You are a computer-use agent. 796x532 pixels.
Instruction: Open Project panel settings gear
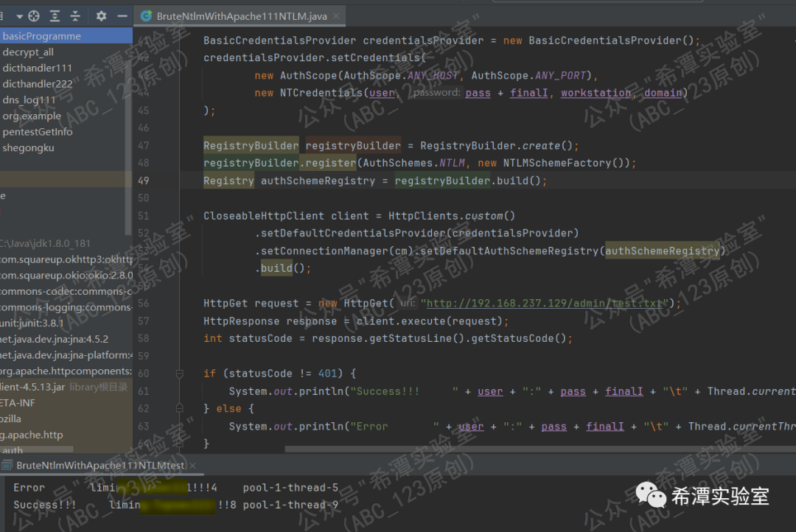pyautogui.click(x=101, y=16)
